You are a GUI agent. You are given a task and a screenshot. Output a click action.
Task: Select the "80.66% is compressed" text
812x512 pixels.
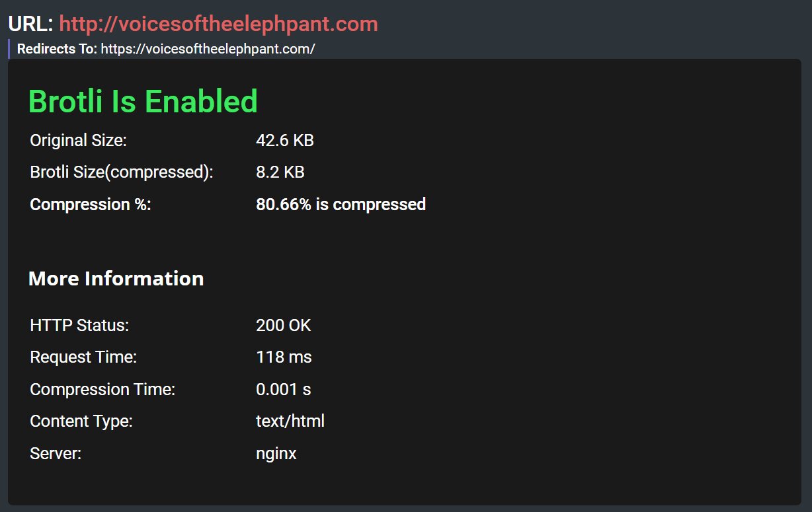[341, 204]
